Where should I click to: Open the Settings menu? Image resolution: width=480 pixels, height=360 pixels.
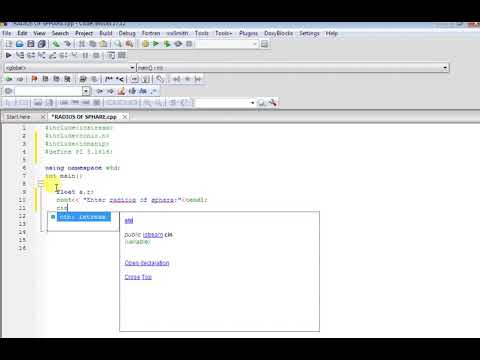309,33
